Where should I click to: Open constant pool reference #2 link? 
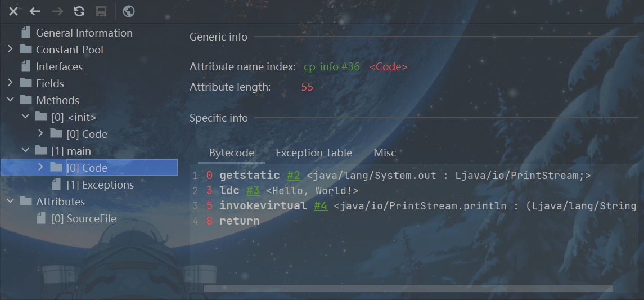tap(293, 176)
